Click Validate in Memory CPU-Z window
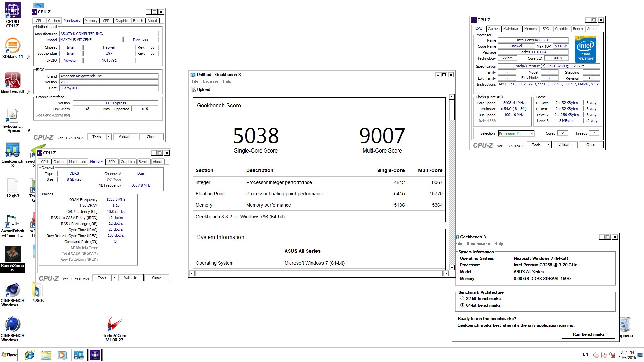 (130, 278)
